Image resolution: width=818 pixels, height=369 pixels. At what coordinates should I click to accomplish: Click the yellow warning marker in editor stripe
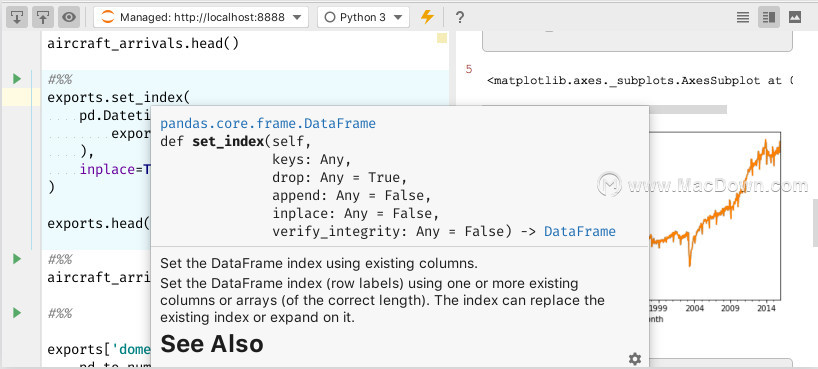click(442, 38)
